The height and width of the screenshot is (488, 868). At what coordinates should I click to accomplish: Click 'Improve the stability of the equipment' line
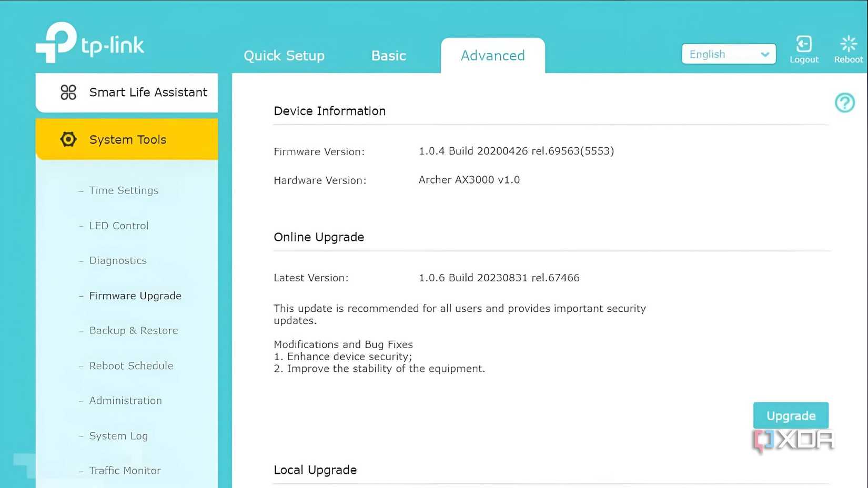[379, 369]
